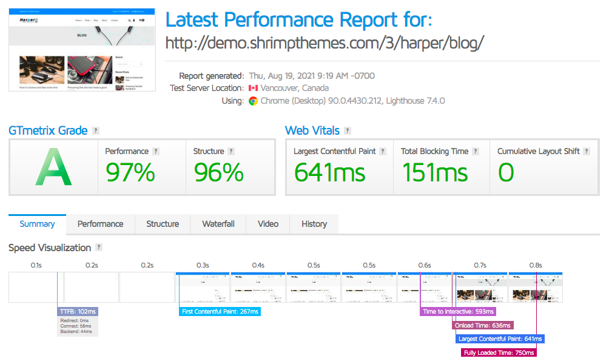Image resolution: width=609 pixels, height=364 pixels.
Task: Open the Video tab
Action: [x=268, y=224]
